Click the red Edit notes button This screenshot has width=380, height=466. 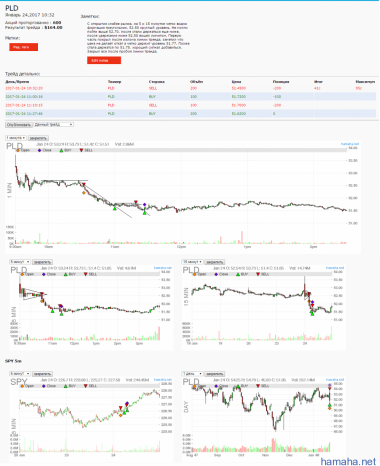(104, 60)
